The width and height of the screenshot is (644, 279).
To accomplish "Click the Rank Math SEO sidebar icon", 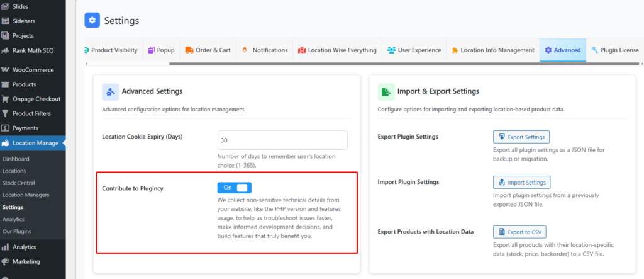I will coord(6,50).
